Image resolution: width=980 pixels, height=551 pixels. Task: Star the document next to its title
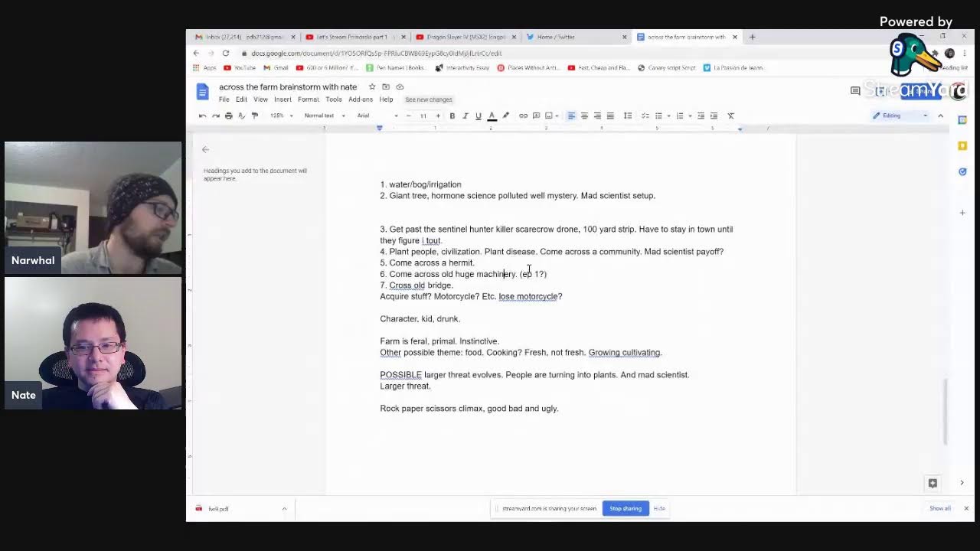[372, 86]
